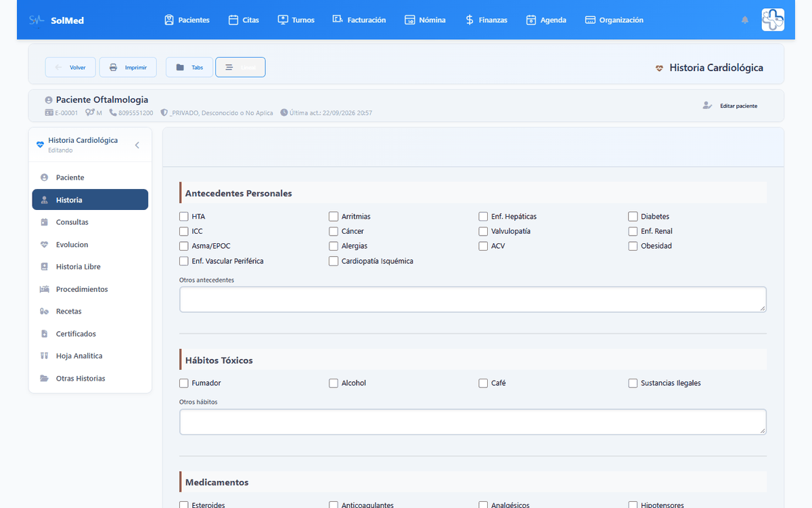812x508 pixels.
Task: Open Pacientes in the top navigation
Action: (x=187, y=20)
